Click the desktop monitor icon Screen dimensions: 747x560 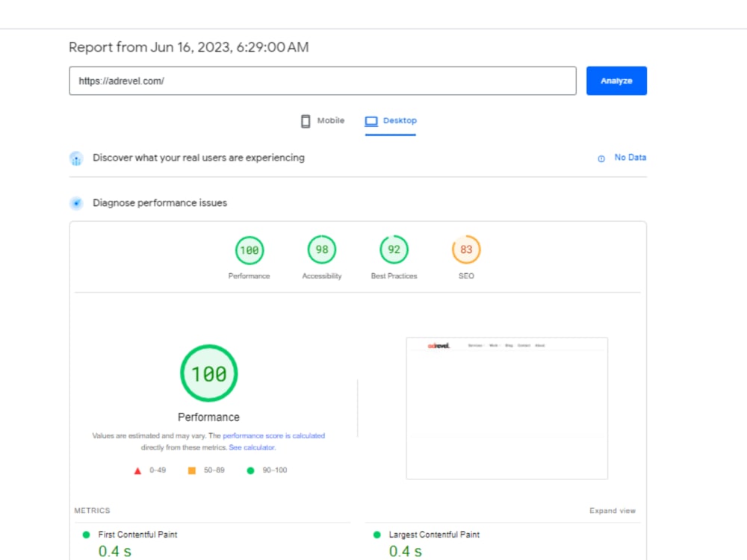371,121
